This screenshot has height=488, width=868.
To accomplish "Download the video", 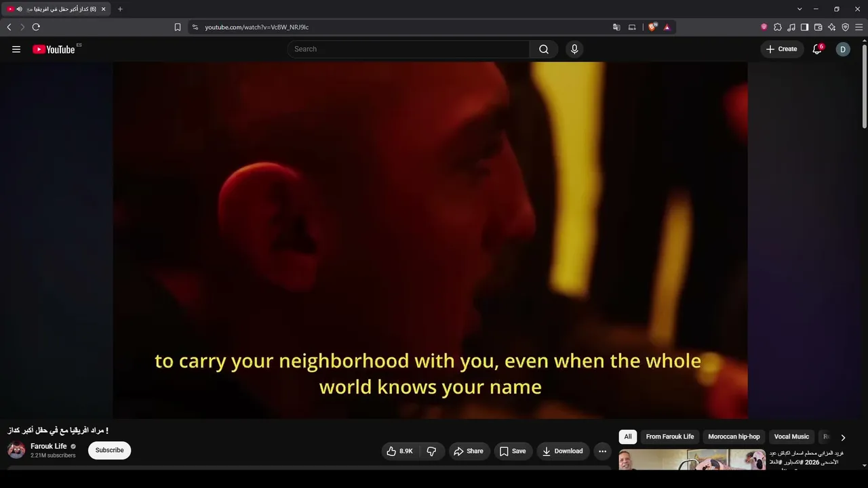I will [563, 451].
